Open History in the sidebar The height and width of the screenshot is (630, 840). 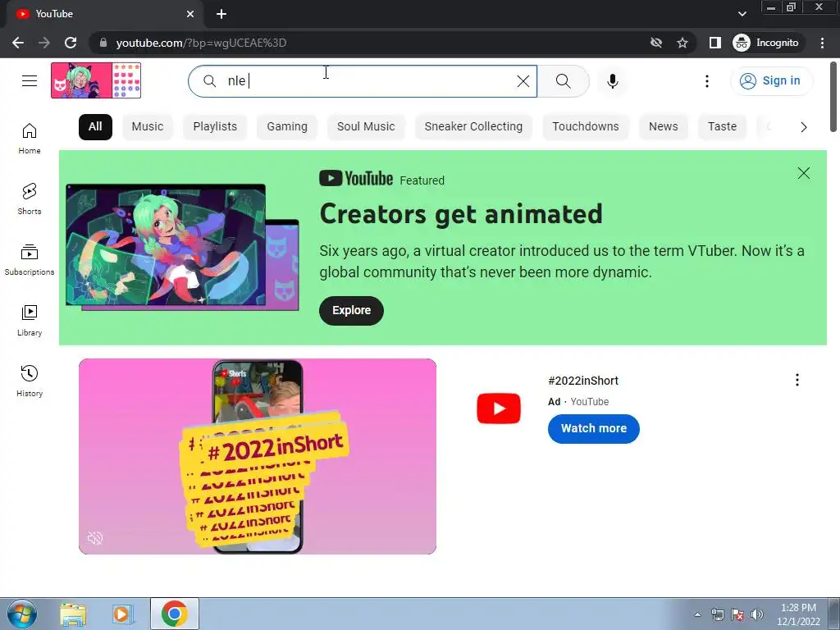[x=30, y=381]
